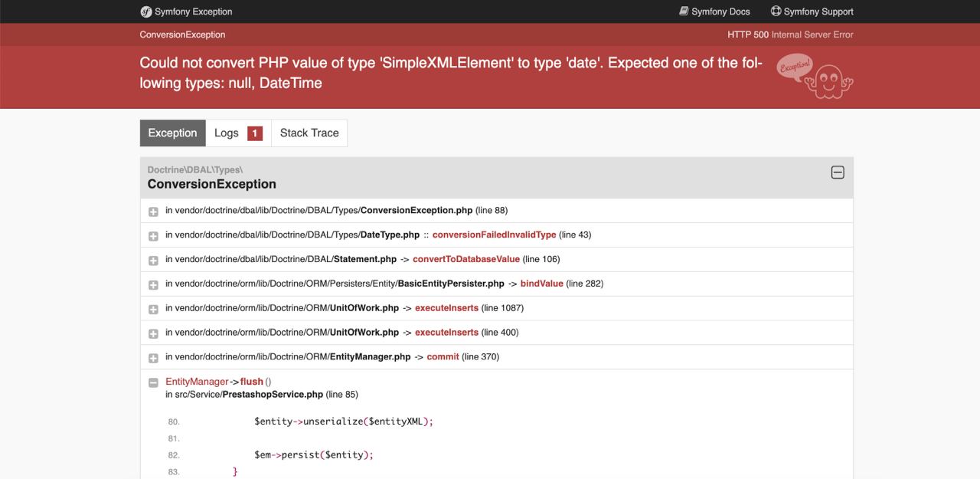Switch to the Logs tab
This screenshot has height=479, width=980.
238,133
